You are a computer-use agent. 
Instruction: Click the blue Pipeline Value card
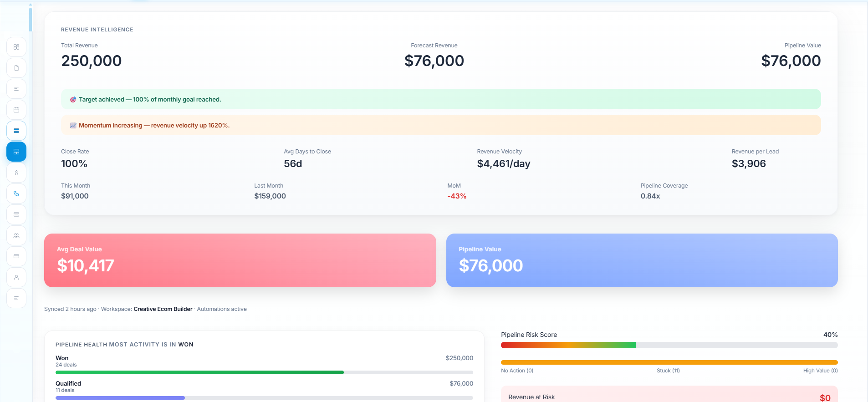pos(642,260)
